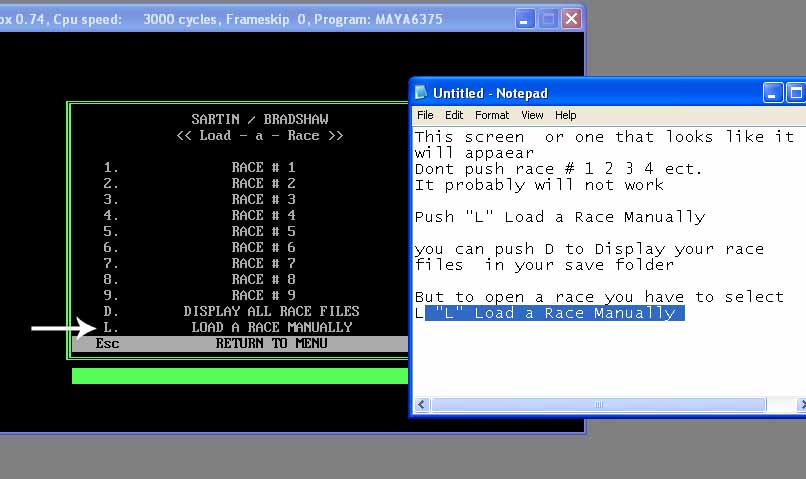806x479 pixels.
Task: Maximize the Notepad window
Action: [796, 93]
